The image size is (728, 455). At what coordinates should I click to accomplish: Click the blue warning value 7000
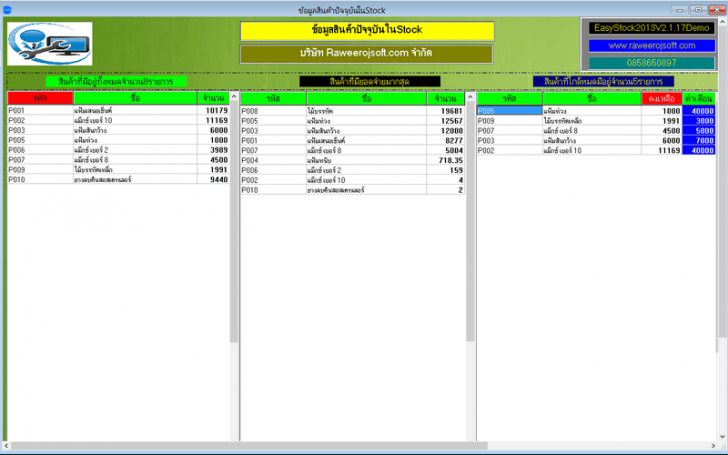tap(699, 141)
